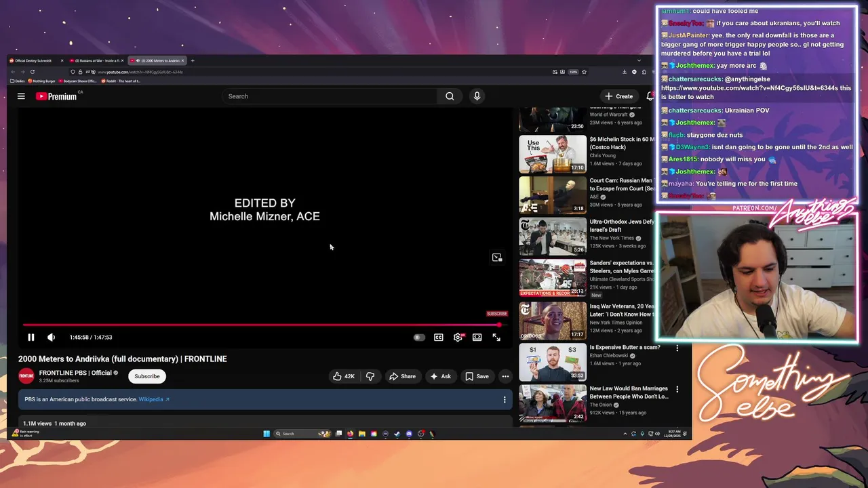The image size is (868, 488).
Task: Open the Windows Start menu
Action: coord(267,434)
